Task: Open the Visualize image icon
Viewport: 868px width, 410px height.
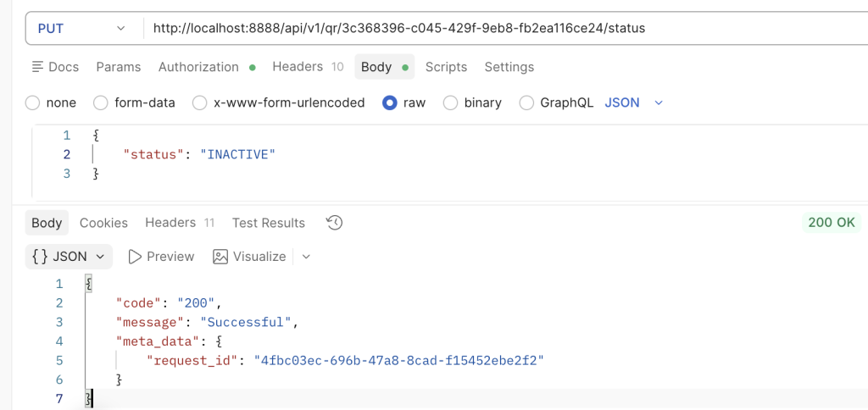Action: [221, 257]
